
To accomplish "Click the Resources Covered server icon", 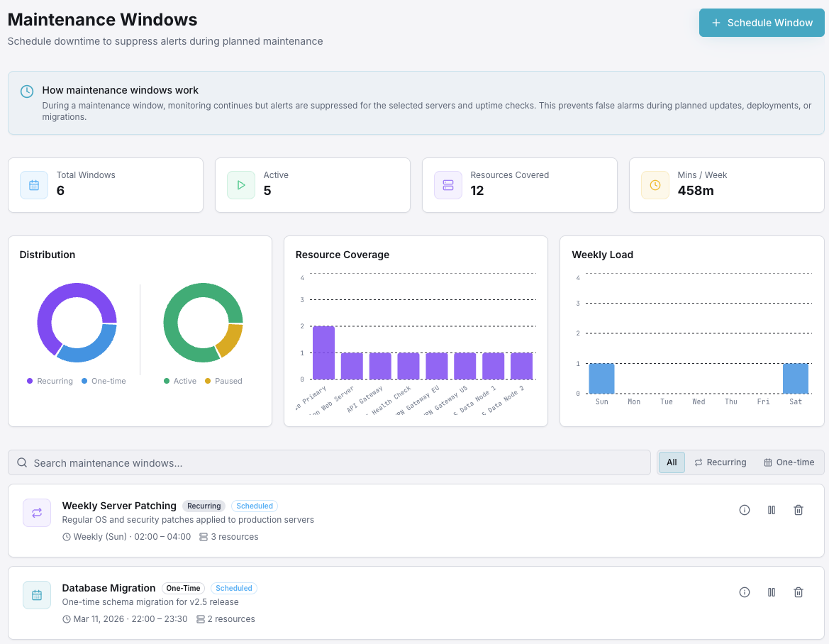I will [448, 185].
